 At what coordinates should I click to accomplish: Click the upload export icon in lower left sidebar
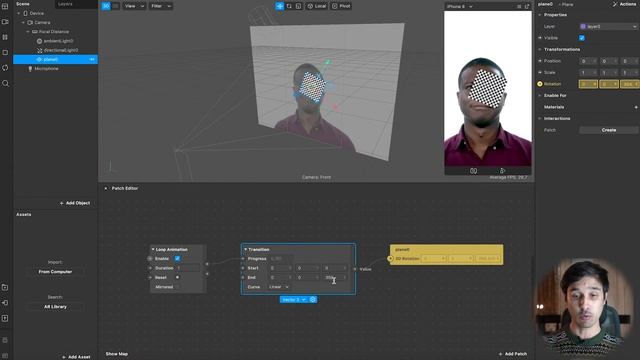tap(5, 318)
